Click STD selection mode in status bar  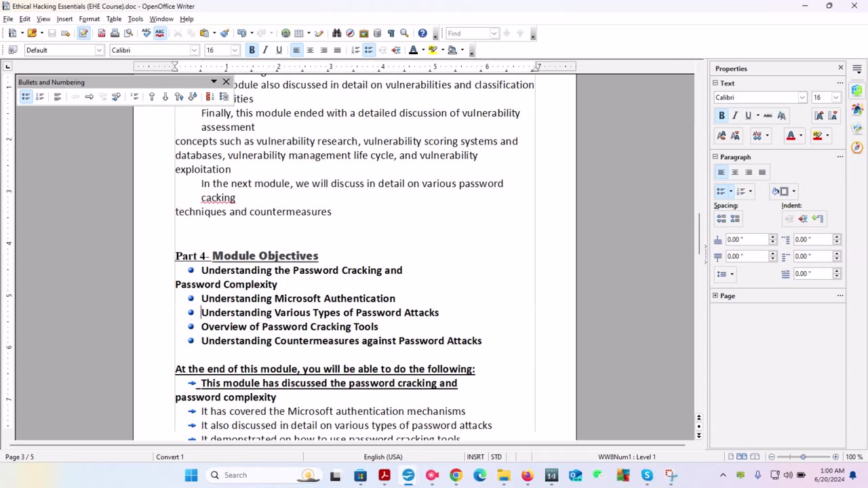click(496, 457)
